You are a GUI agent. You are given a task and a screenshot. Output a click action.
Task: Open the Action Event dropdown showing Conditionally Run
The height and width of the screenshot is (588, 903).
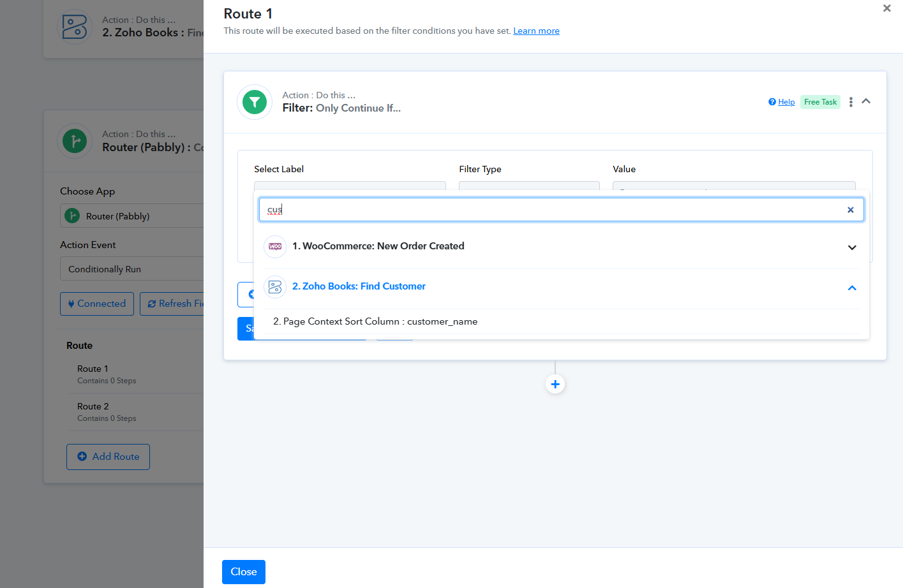pyautogui.click(x=132, y=269)
